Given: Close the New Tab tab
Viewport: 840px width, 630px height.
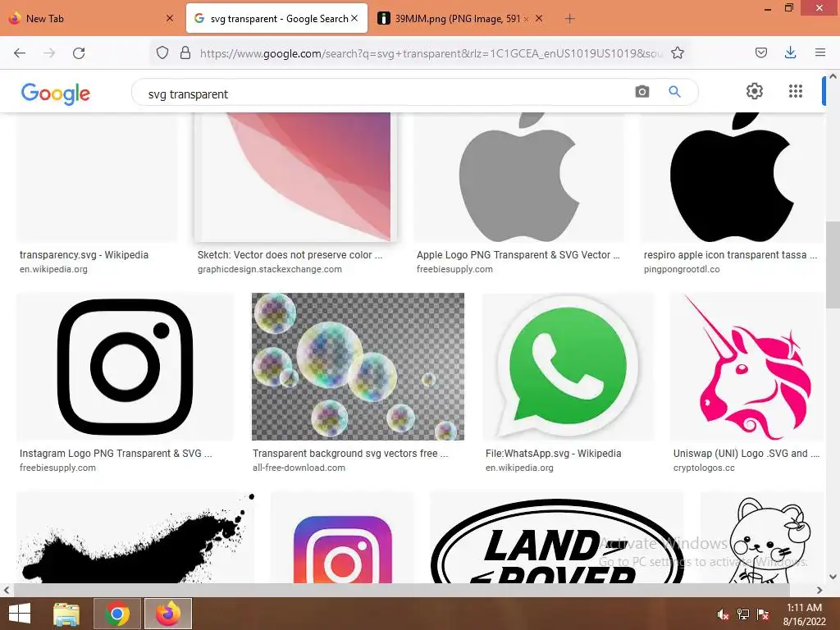Looking at the screenshot, I should [169, 18].
